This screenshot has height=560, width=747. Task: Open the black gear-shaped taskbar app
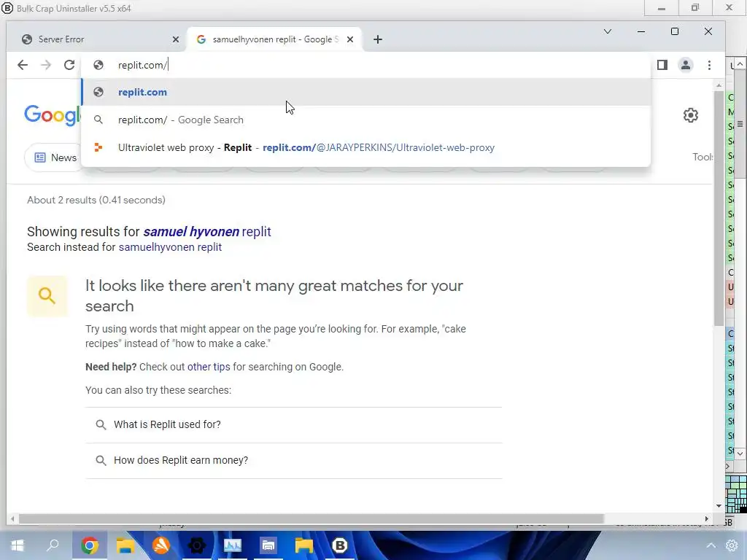[197, 545]
